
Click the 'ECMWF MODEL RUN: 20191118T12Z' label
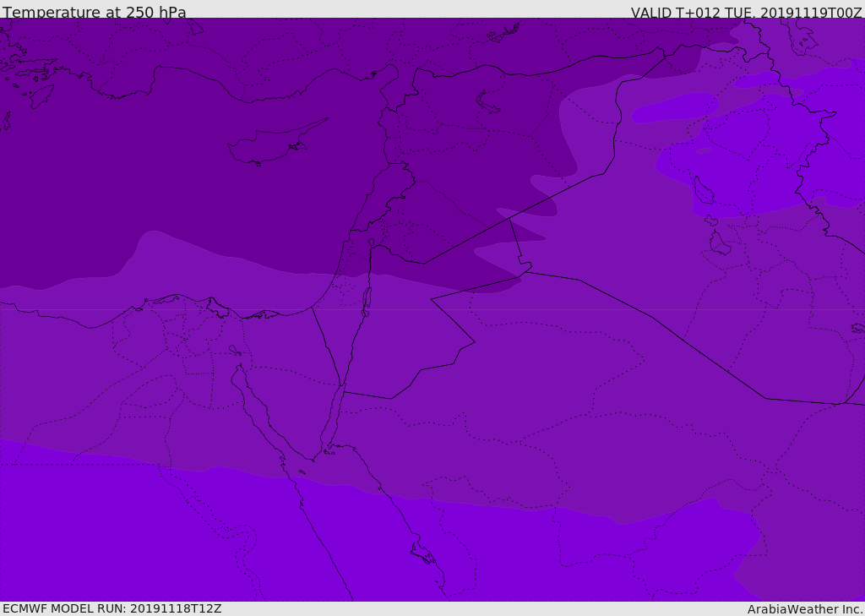[112, 608]
